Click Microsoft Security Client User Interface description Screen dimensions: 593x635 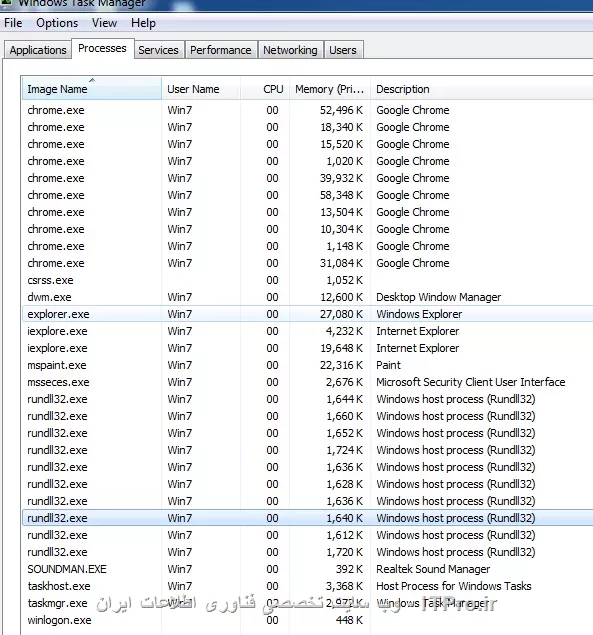pos(471,382)
